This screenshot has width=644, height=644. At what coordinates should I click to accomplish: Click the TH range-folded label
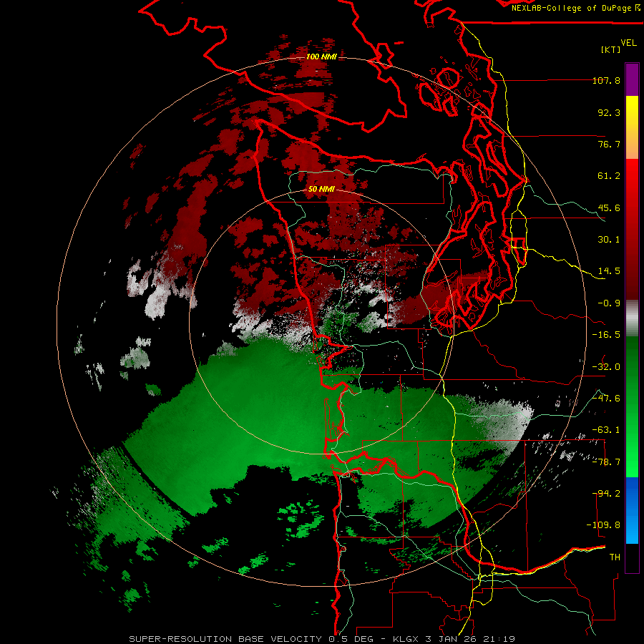click(x=615, y=557)
